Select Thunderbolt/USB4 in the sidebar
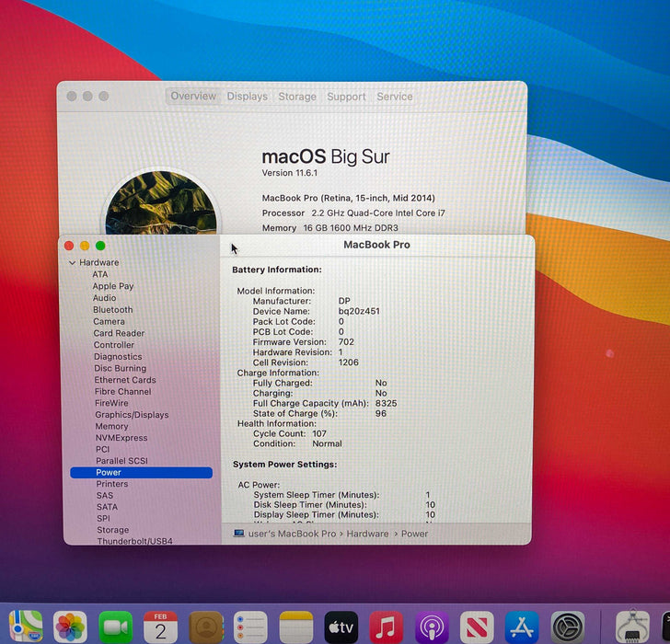Image resolution: width=670 pixels, height=644 pixels. point(134,541)
